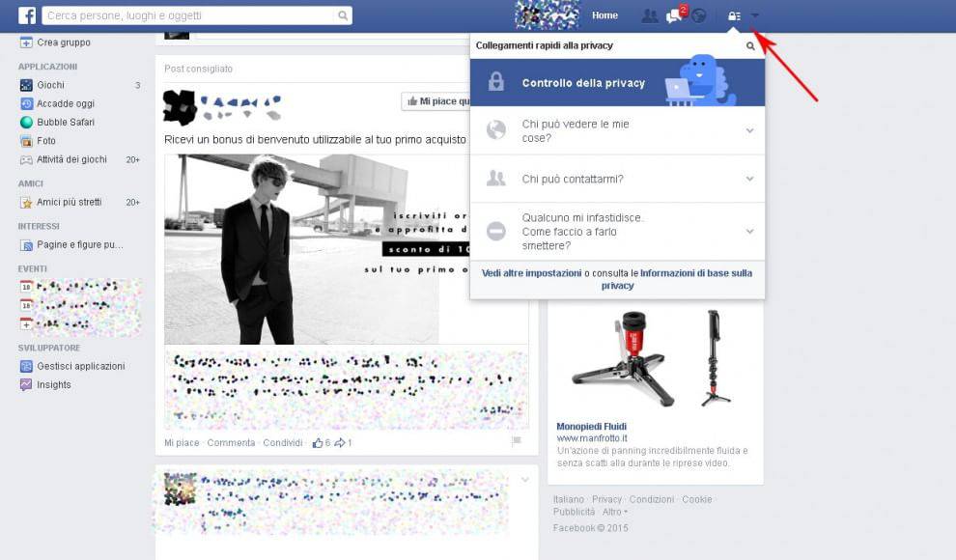The height and width of the screenshot is (560, 956).
Task: Open Bubble Safari from the sidebar
Action: point(66,123)
